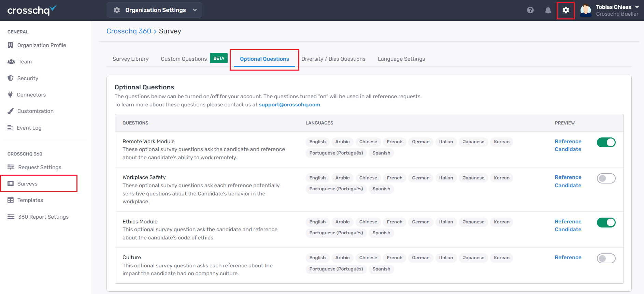644x294 pixels.
Task: Preview Ethics Module Reference survey
Action: point(568,221)
